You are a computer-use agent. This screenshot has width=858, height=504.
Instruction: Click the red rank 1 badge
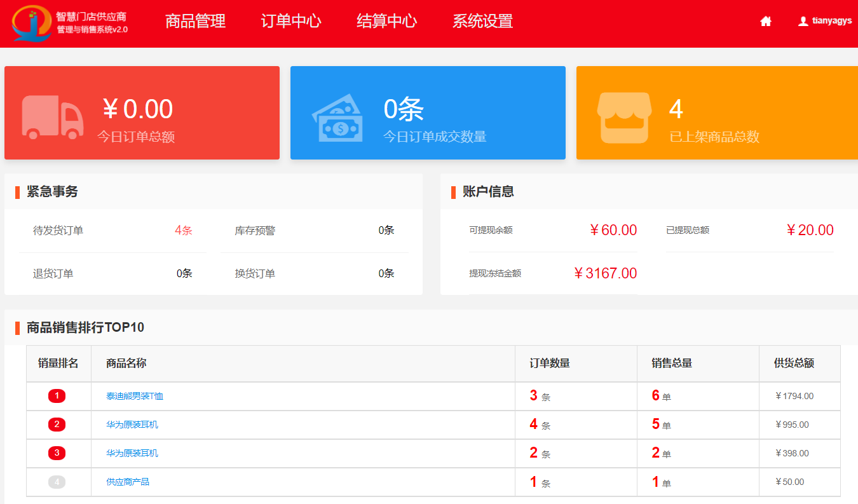[x=57, y=396]
